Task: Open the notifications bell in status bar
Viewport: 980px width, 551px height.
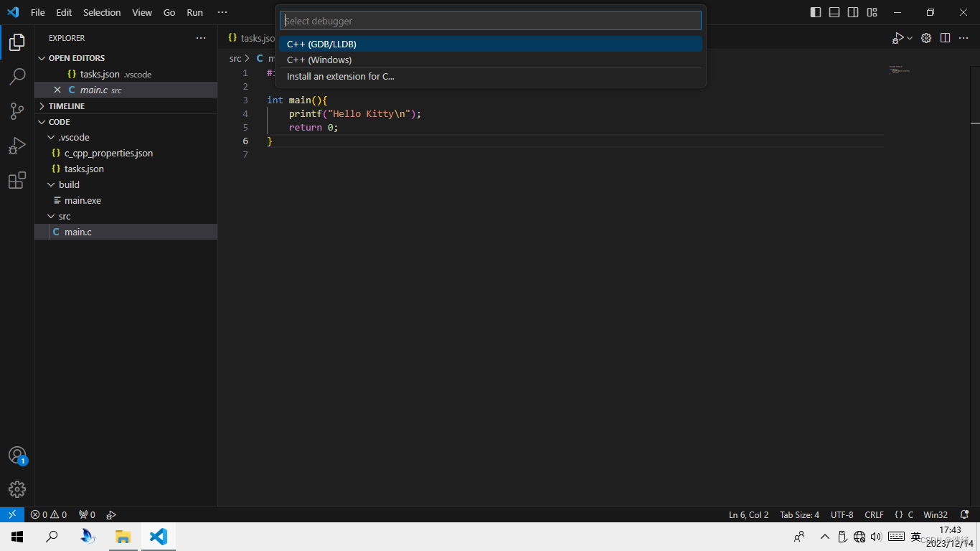Action: coord(964,514)
